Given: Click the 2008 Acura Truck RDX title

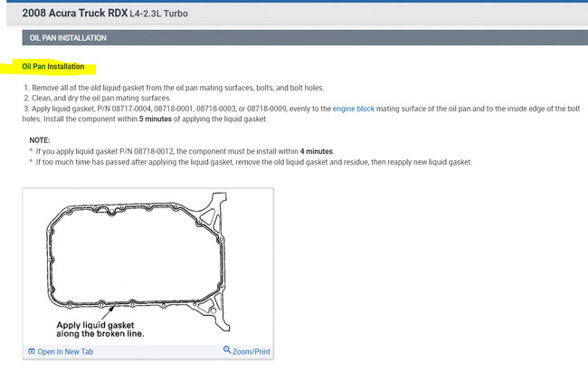Looking at the screenshot, I should (74, 14).
